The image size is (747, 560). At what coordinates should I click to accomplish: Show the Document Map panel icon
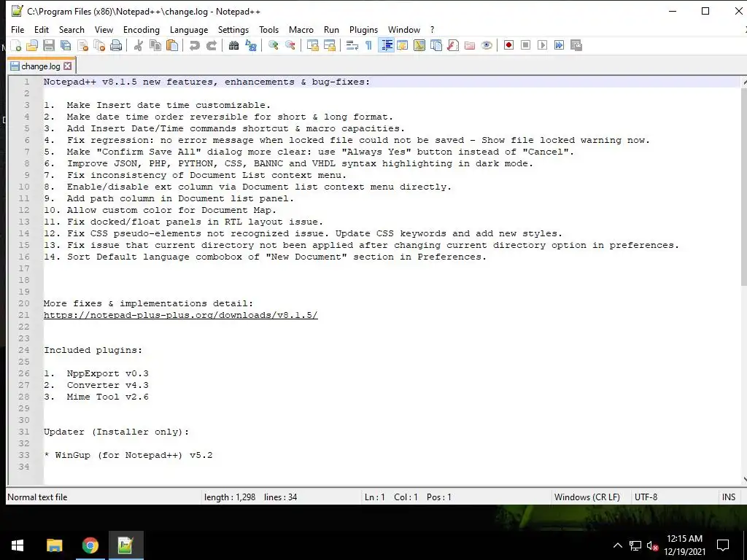coord(419,45)
